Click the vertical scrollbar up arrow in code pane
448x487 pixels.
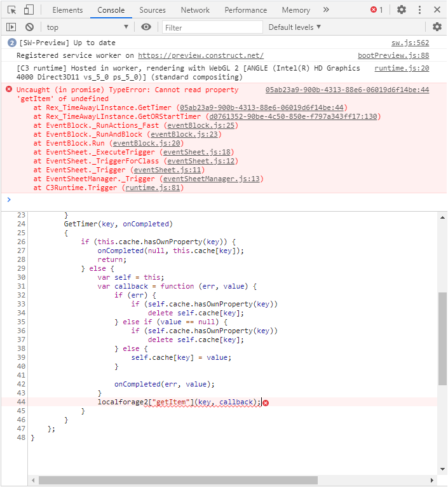pos(442,217)
